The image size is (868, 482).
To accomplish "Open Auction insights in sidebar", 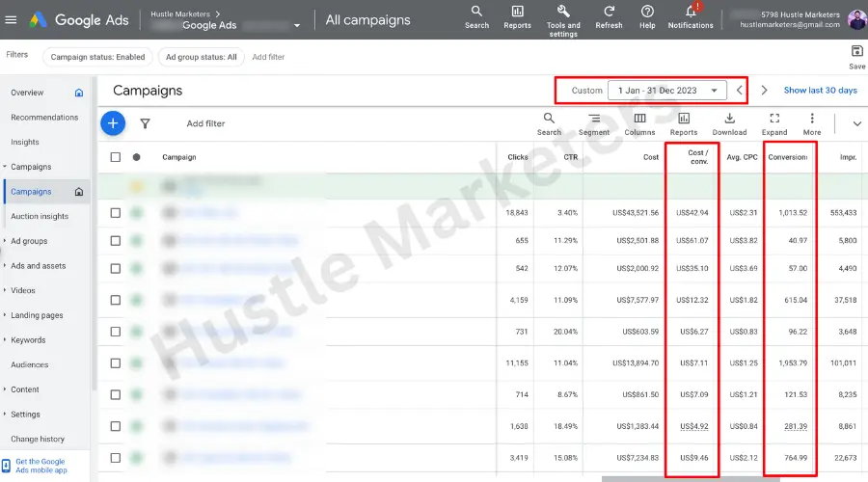I will pos(40,217).
